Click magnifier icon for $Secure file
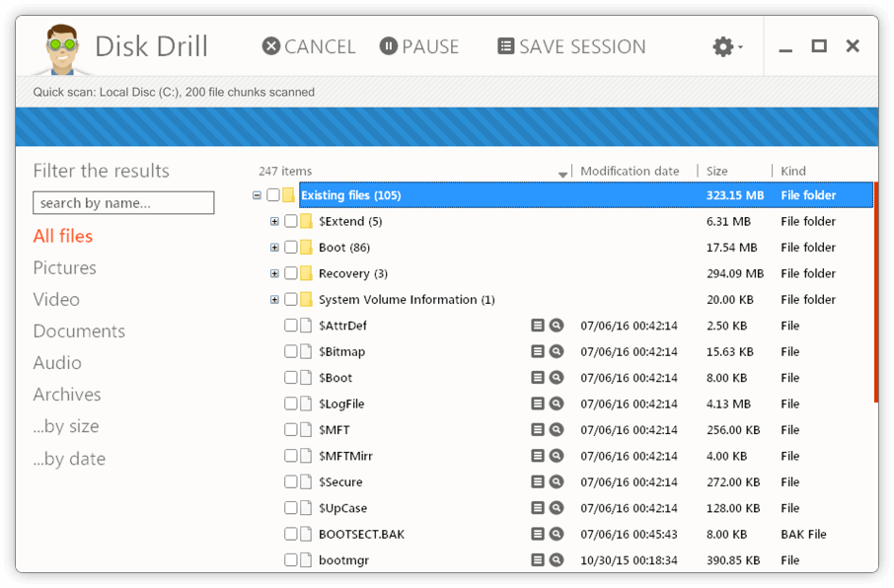894x588 pixels. [557, 482]
